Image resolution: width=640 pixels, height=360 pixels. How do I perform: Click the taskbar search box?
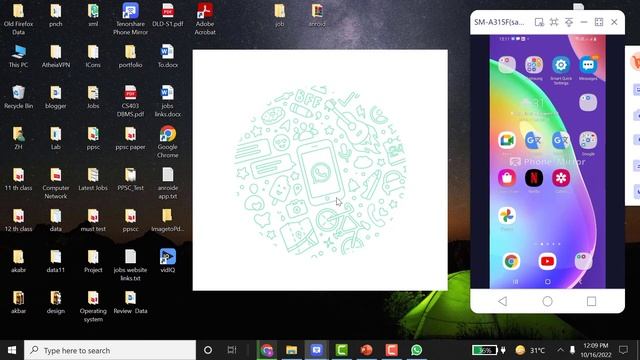click(x=110, y=350)
